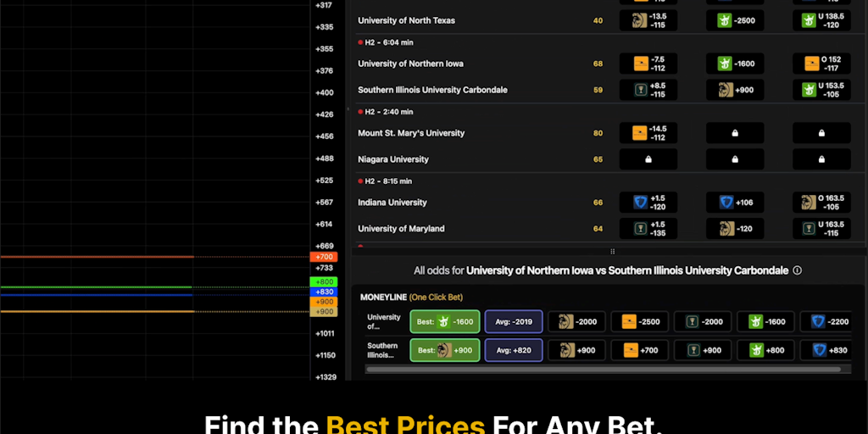Click the +400 chart axis label
This screenshot has width=868, height=434.
click(x=325, y=92)
